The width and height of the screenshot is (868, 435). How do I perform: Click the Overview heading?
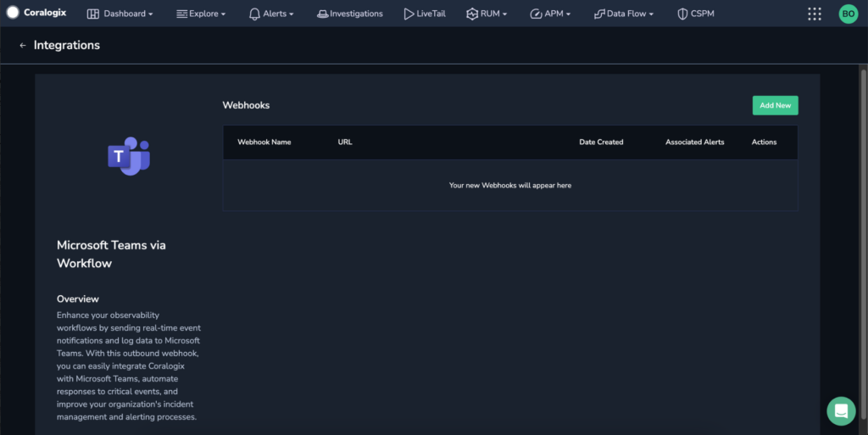click(77, 298)
